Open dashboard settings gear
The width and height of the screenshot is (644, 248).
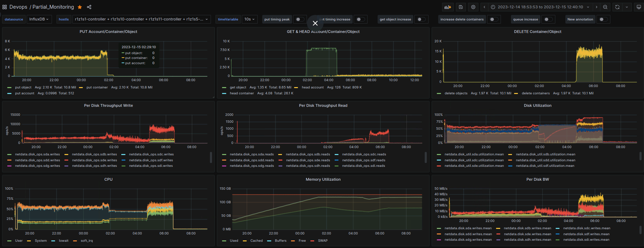(x=473, y=7)
